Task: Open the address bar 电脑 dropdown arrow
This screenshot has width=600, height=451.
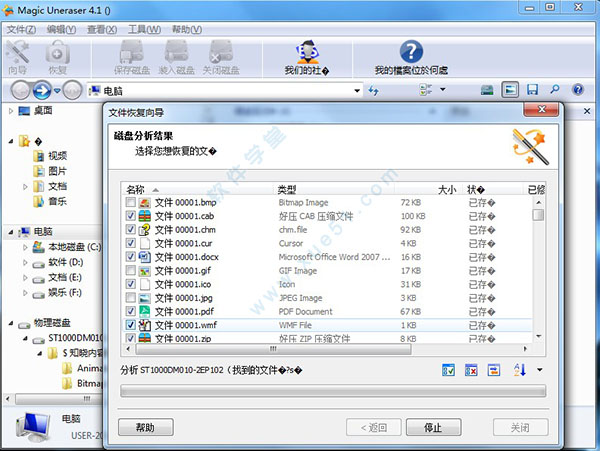Action: click(357, 91)
